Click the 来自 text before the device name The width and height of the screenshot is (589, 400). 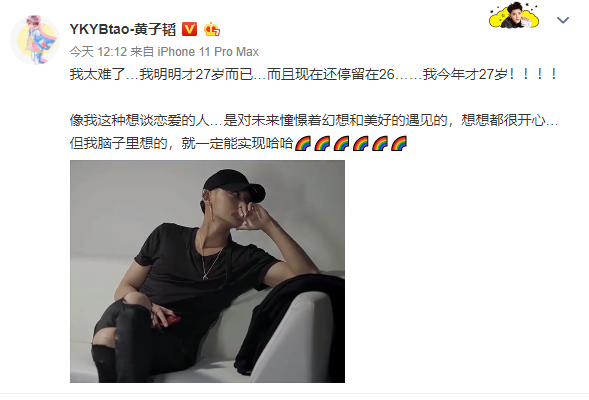point(142,51)
